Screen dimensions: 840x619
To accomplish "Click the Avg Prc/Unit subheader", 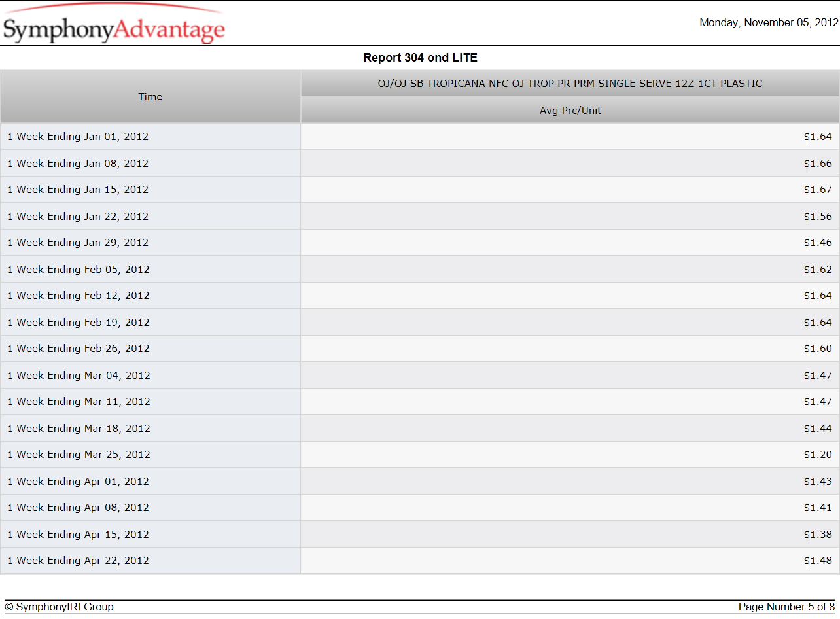I will [x=570, y=111].
